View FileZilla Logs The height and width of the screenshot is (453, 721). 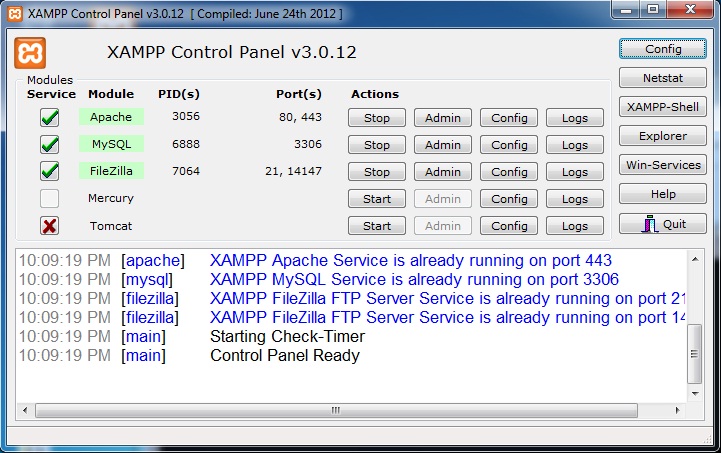(x=575, y=172)
